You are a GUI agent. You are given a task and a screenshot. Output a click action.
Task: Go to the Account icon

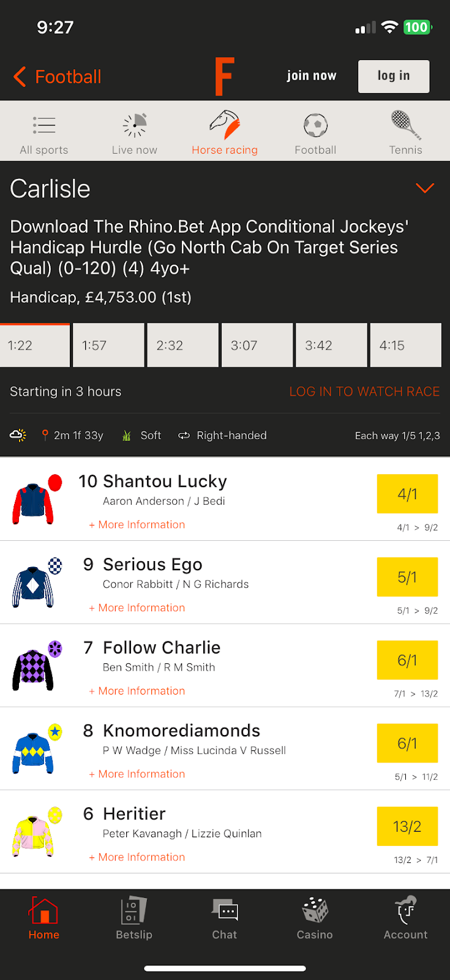pyautogui.click(x=405, y=911)
